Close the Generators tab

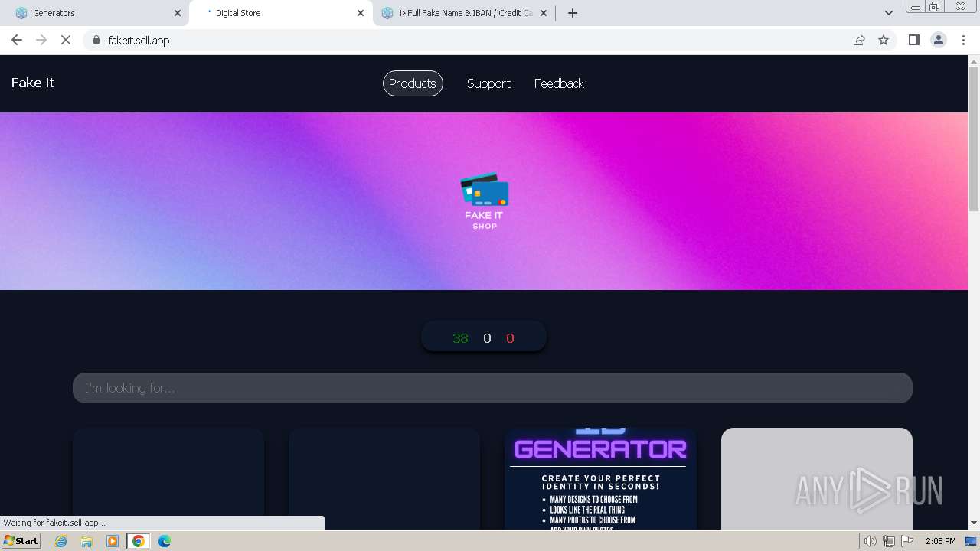(178, 13)
